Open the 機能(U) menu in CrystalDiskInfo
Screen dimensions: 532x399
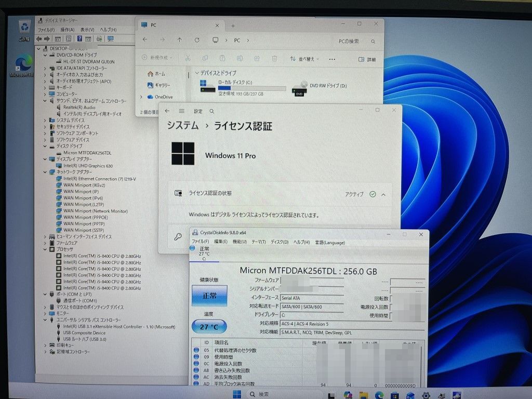coord(240,242)
